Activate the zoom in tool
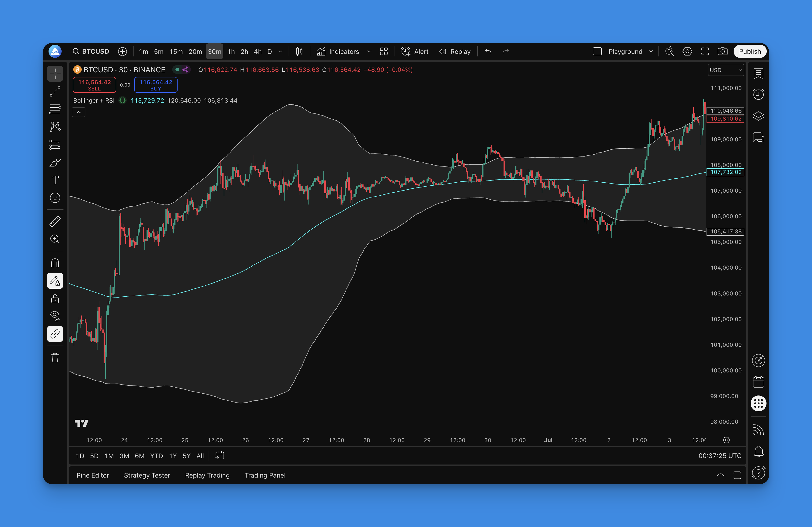Image resolution: width=812 pixels, height=527 pixels. click(x=55, y=239)
